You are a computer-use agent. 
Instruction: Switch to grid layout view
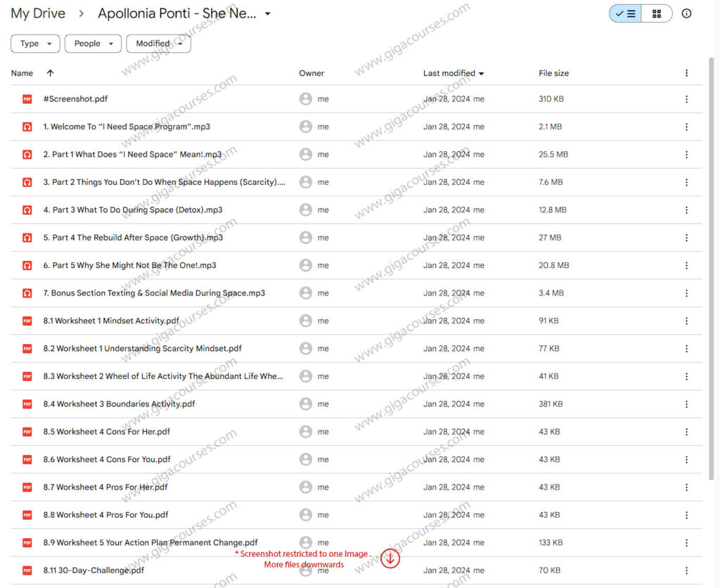pos(657,13)
